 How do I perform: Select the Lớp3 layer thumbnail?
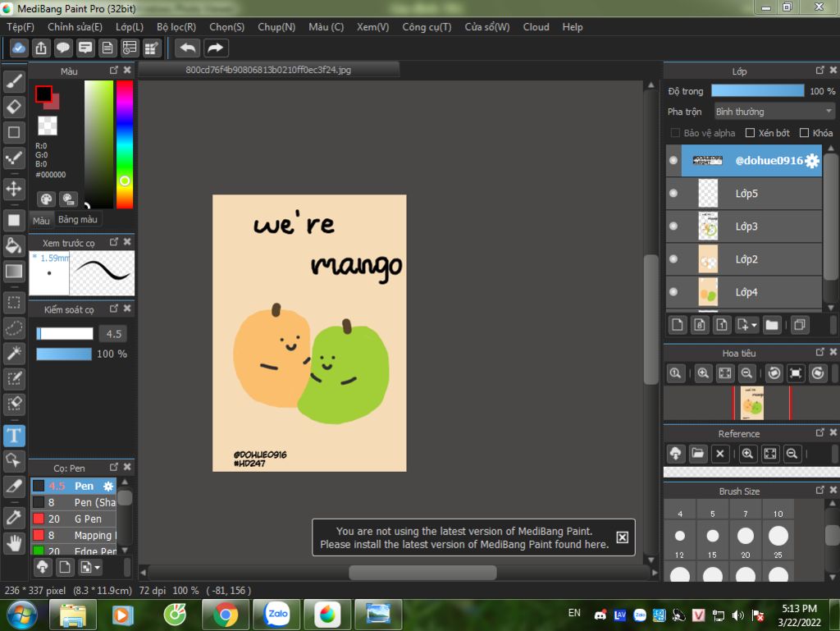708,226
